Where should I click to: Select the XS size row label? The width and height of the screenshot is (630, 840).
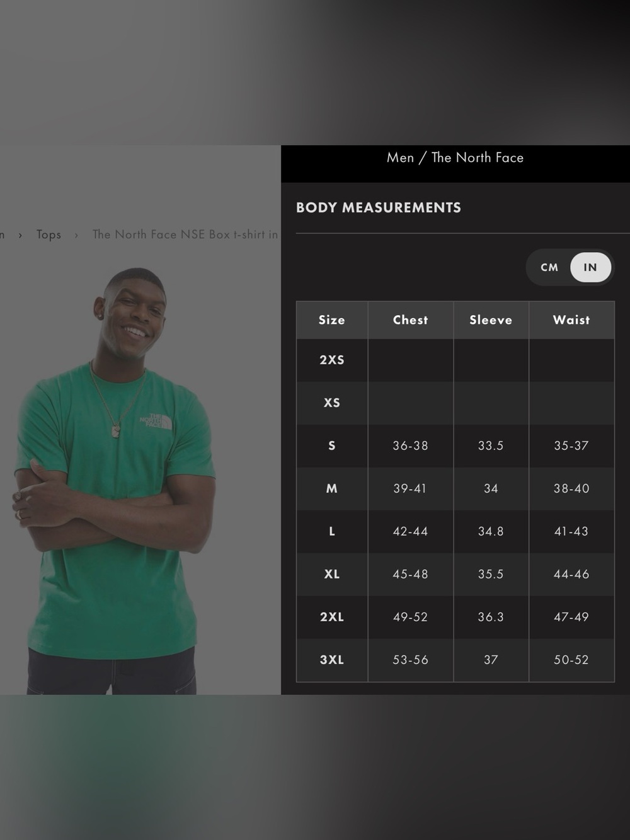[x=332, y=403]
